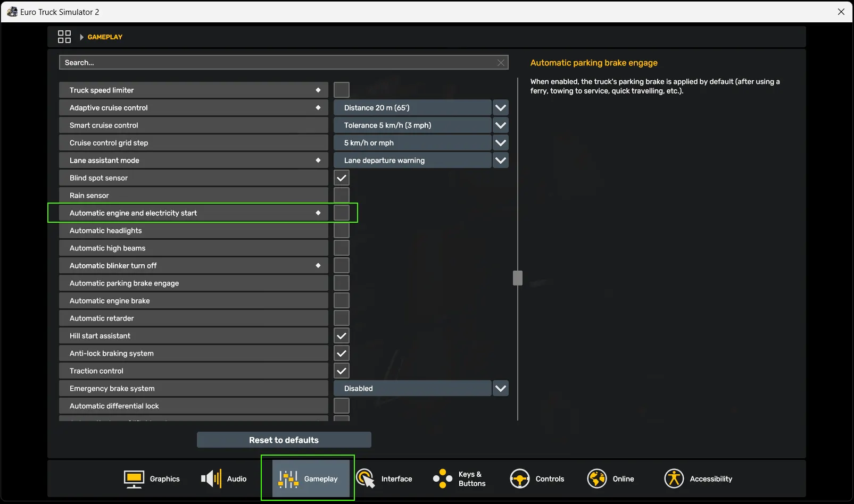
Task: Click the Accessibility person icon
Action: [674, 479]
